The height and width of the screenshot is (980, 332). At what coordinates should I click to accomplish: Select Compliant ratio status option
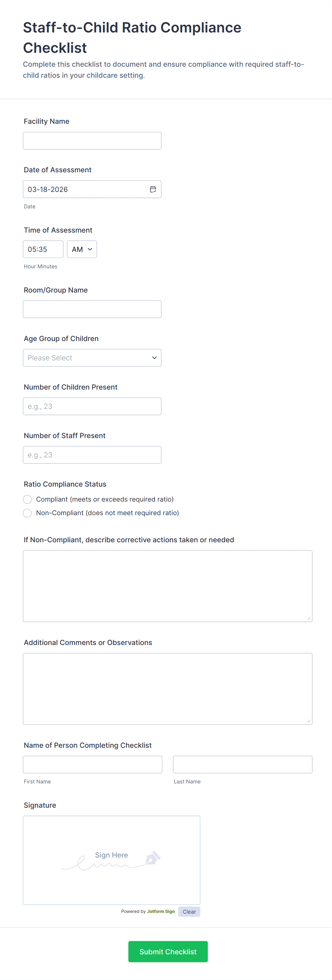click(27, 499)
